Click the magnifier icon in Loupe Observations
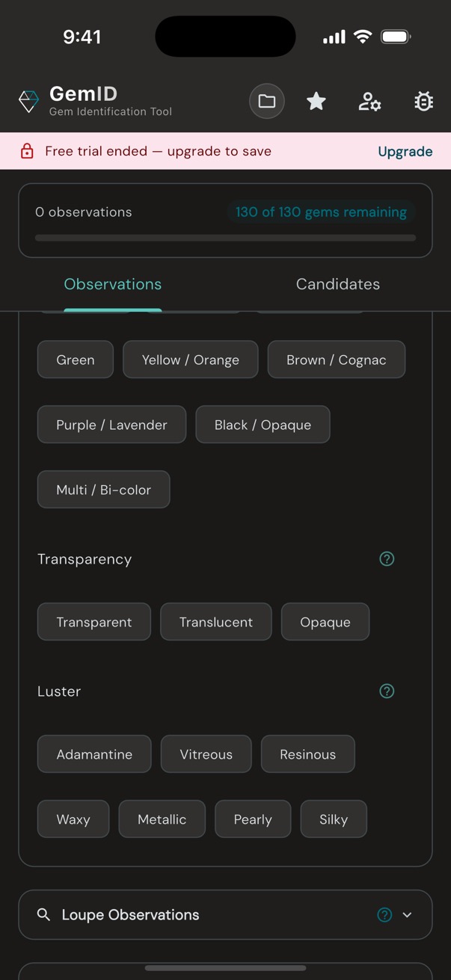The image size is (451, 980). click(x=43, y=914)
